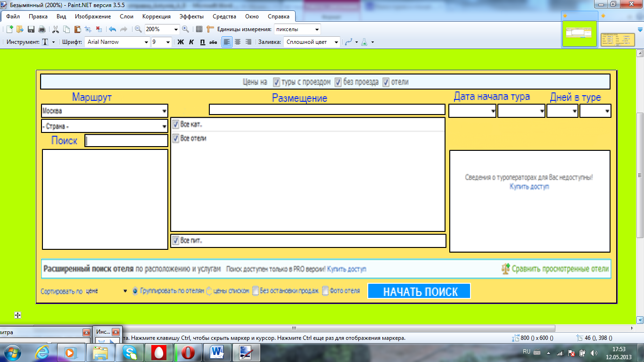Open the Файл menu
The height and width of the screenshot is (362, 644).
pos(13,16)
